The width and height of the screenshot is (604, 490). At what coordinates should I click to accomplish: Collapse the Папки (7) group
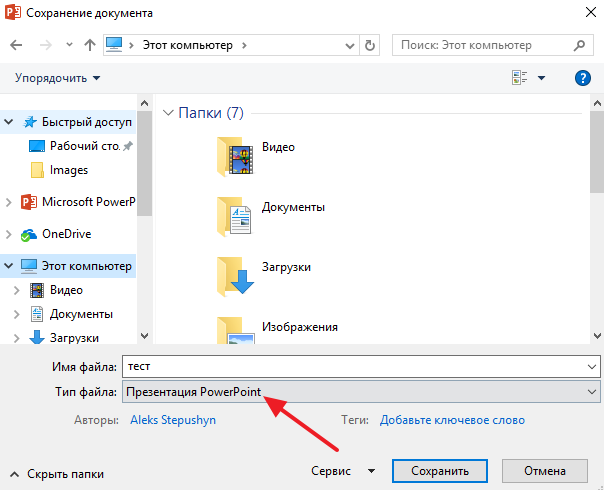168,113
